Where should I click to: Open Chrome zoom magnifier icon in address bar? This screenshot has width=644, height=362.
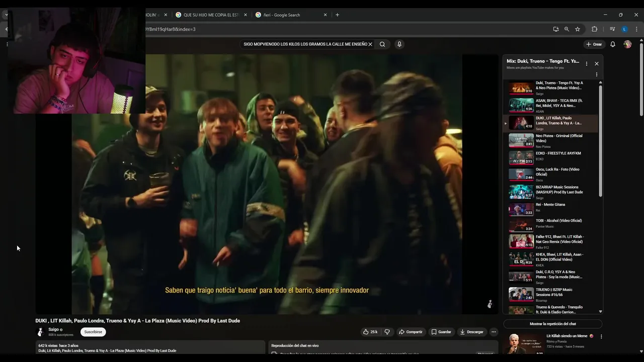567,29
